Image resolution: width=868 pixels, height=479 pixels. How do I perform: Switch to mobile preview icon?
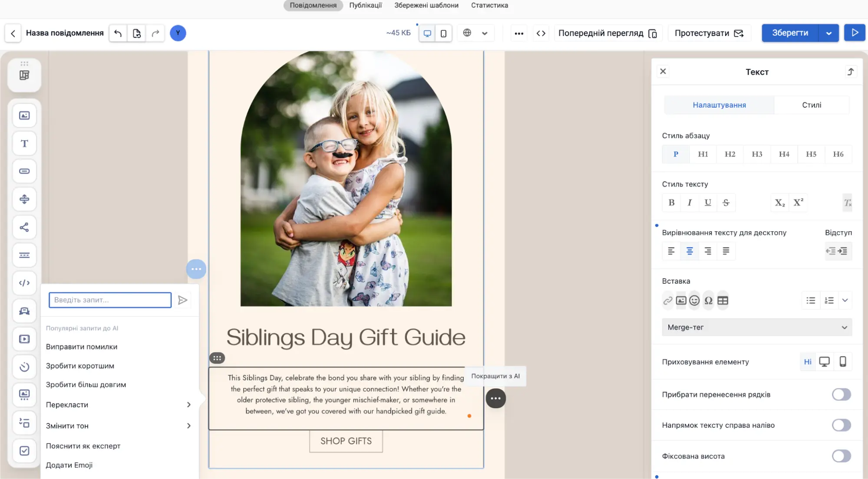(x=443, y=33)
